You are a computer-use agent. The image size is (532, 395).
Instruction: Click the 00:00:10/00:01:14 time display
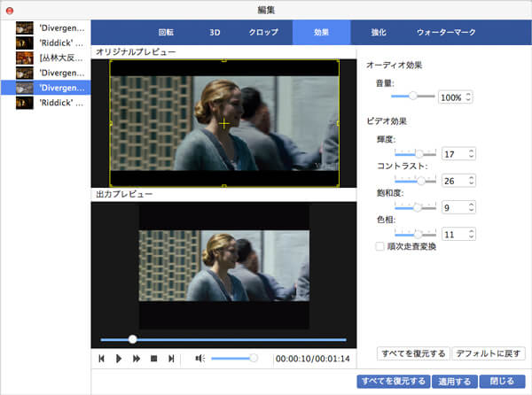pos(312,359)
